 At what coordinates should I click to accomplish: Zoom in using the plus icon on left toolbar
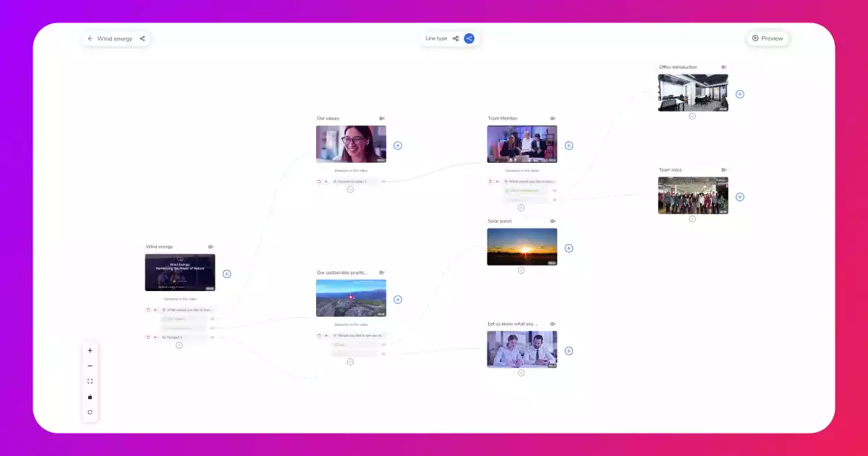point(90,350)
